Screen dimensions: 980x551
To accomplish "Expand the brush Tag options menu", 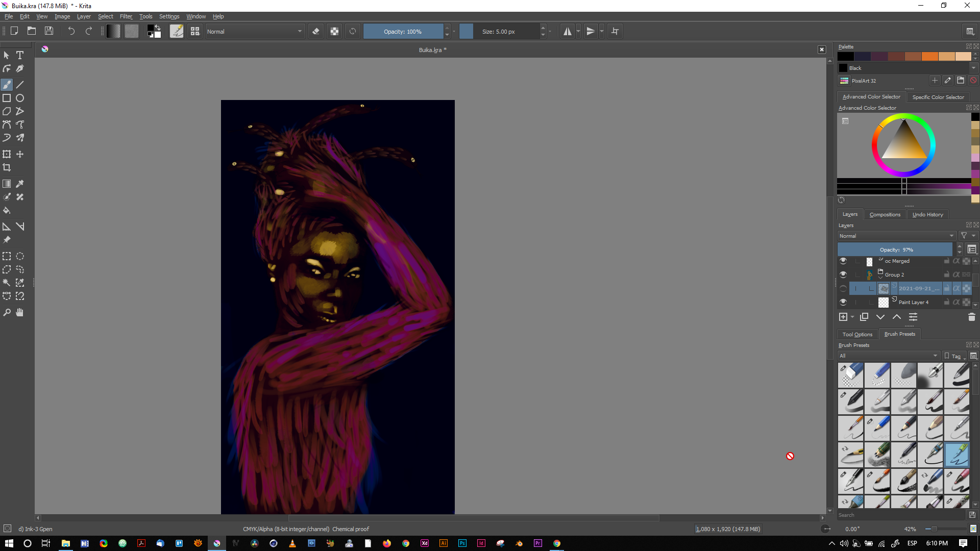I will coord(954,356).
